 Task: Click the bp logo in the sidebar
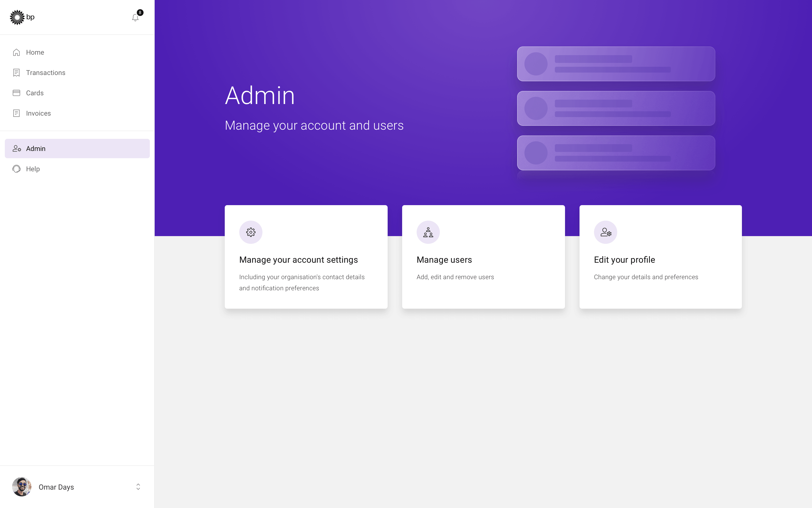[x=22, y=17]
